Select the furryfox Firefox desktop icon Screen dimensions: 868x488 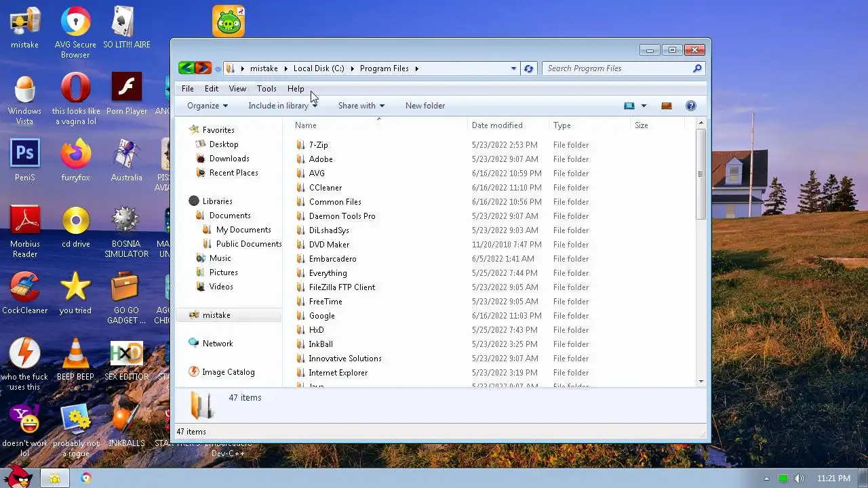(75, 160)
